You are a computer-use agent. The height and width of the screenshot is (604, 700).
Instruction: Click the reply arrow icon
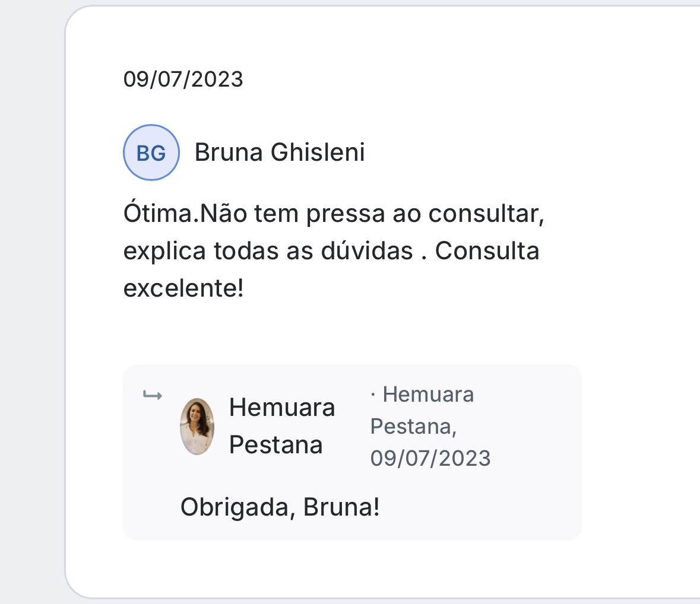coord(153,395)
